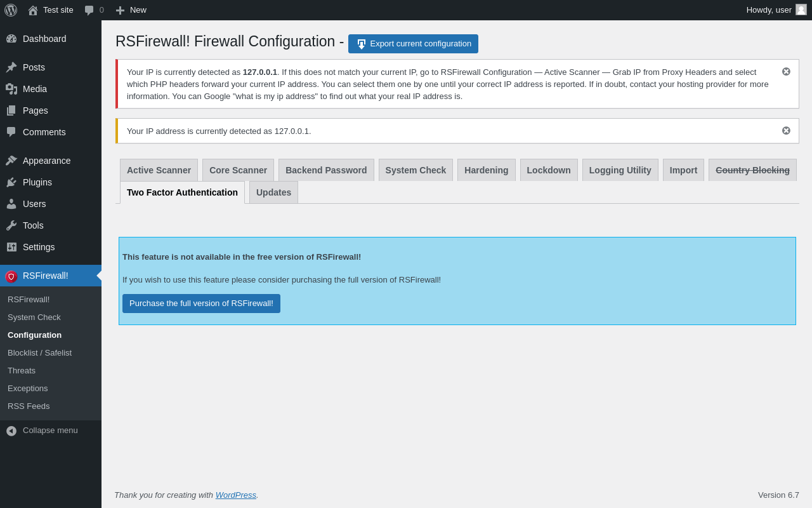
Task: Open the Updates tab
Action: click(273, 192)
